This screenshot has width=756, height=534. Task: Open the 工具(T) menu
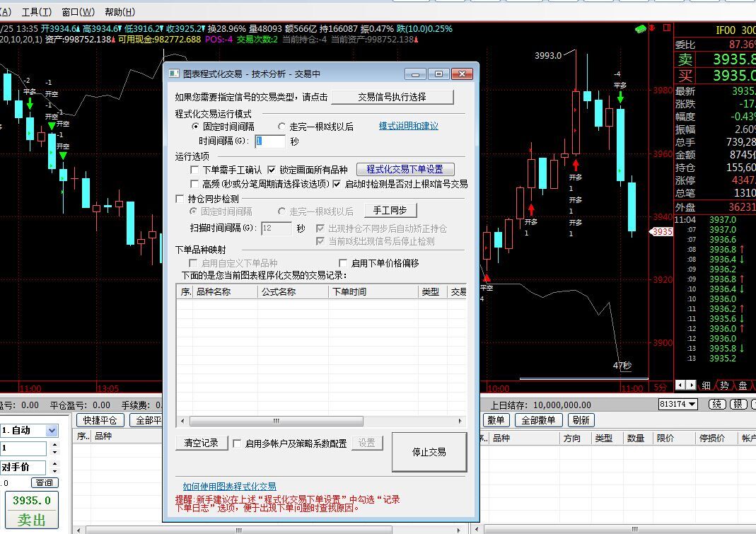click(x=36, y=12)
